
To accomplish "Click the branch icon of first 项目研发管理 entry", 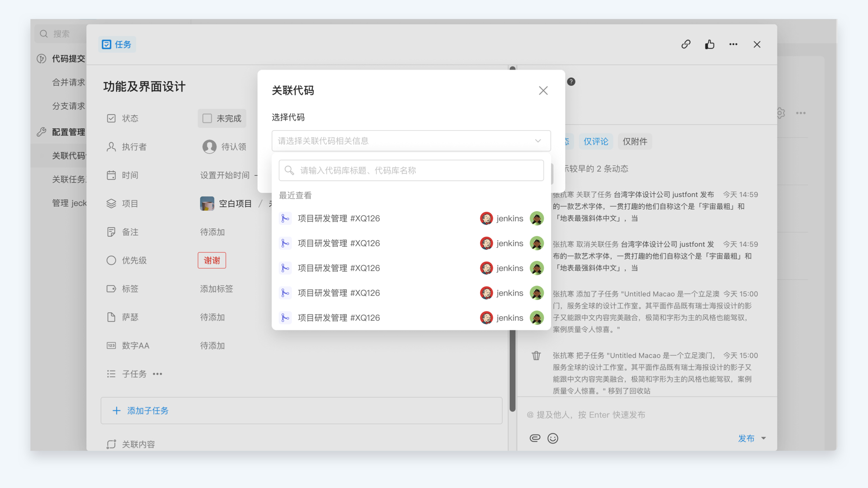I will pyautogui.click(x=285, y=219).
